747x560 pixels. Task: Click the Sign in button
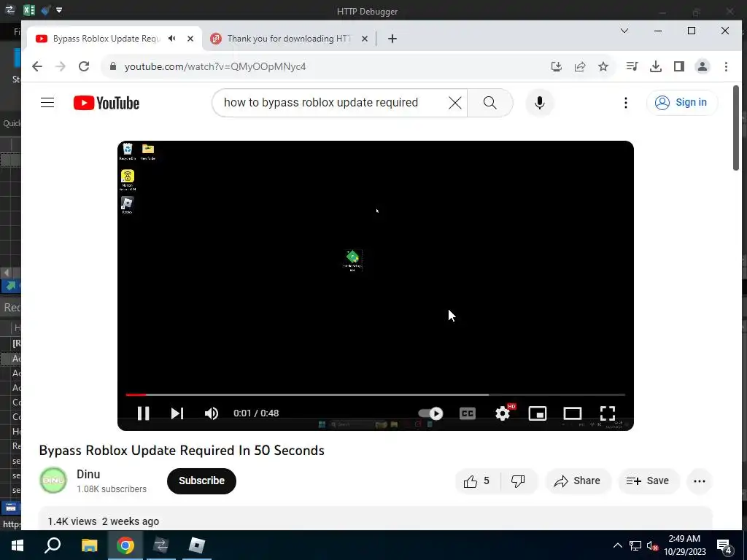(682, 102)
